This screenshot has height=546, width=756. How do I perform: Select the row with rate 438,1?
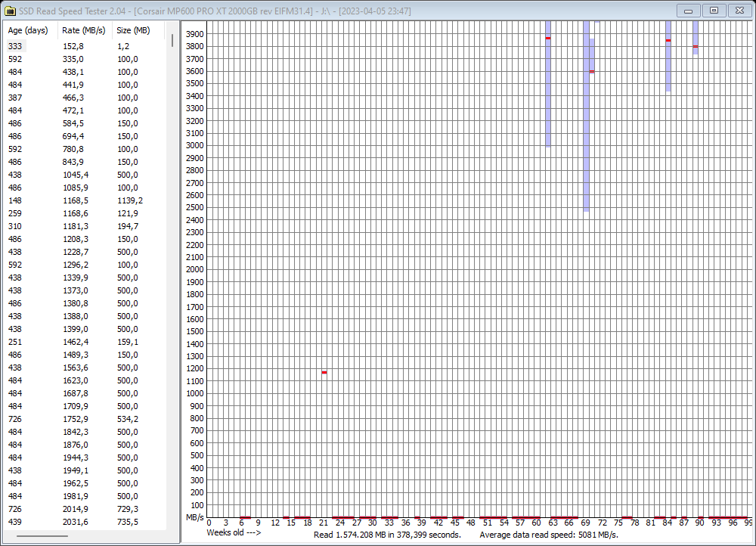(x=85, y=72)
